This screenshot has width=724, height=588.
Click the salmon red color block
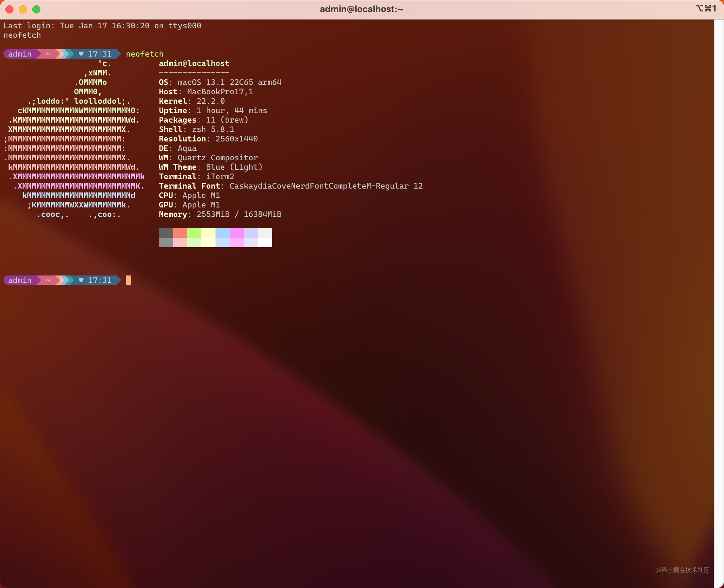coord(180,233)
